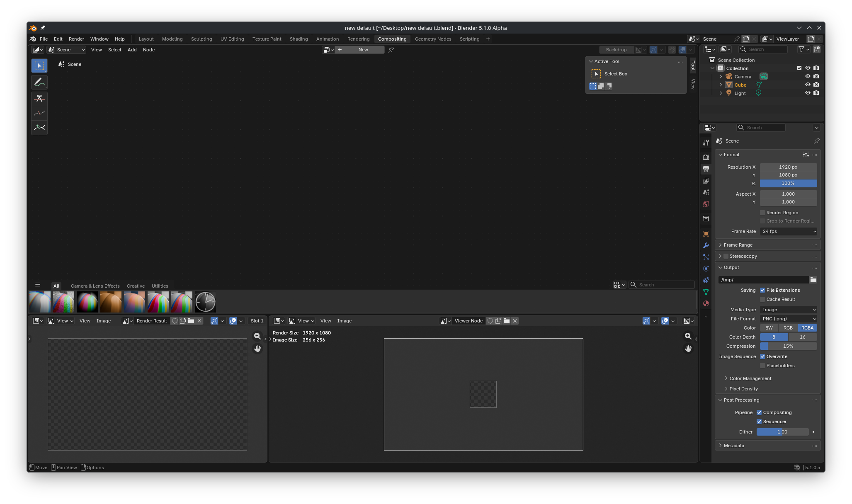Open the Media Type Image dropdown
This screenshot has width=852, height=504.
789,310
